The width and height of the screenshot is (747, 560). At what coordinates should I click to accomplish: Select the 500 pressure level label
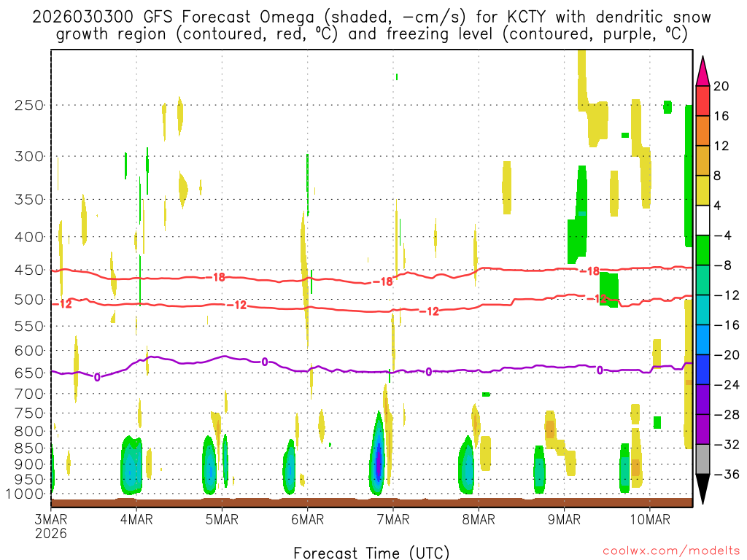click(x=29, y=300)
